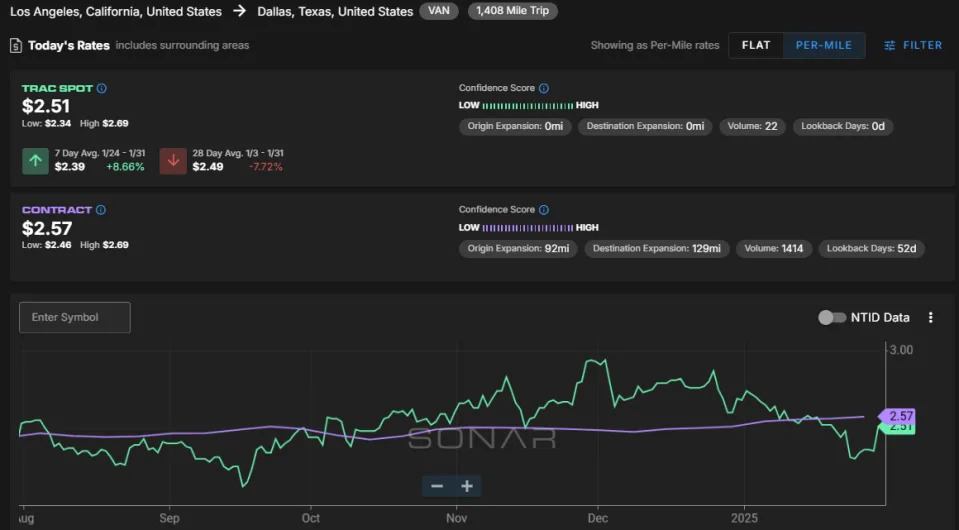Image resolution: width=959 pixels, height=530 pixels.
Task: Click the CONTRACT heading
Action: click(57, 210)
